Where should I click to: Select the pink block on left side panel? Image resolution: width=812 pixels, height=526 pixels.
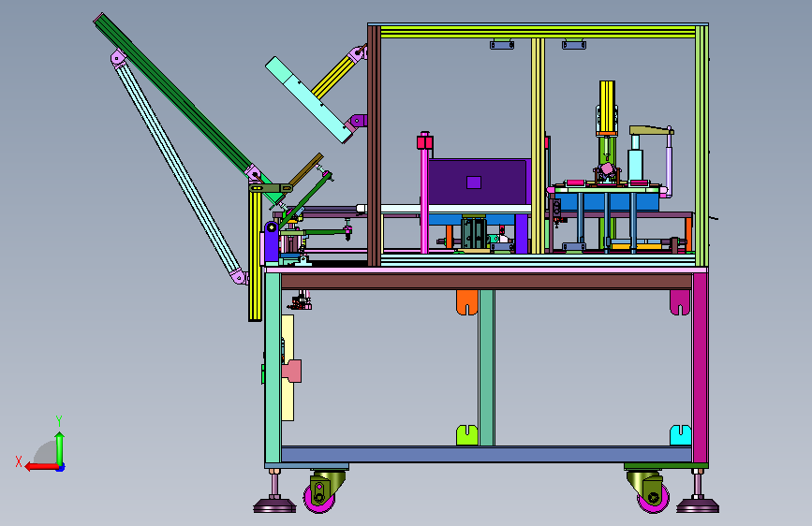pos(292,371)
